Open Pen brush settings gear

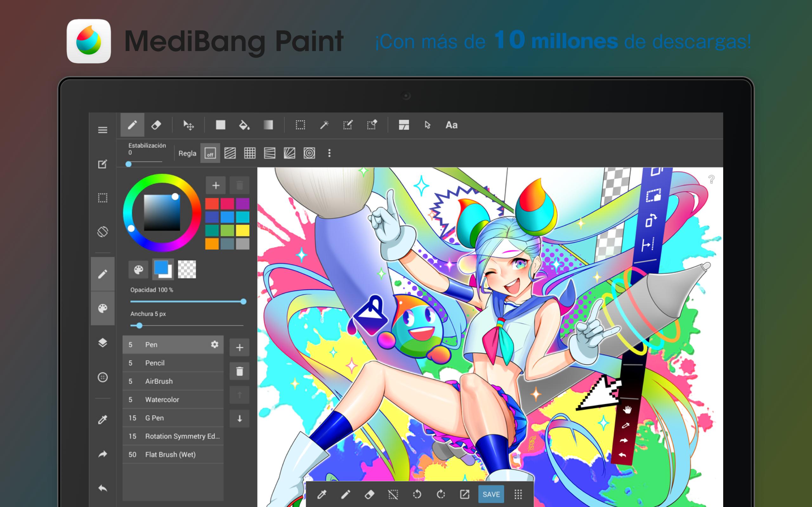[x=214, y=344]
